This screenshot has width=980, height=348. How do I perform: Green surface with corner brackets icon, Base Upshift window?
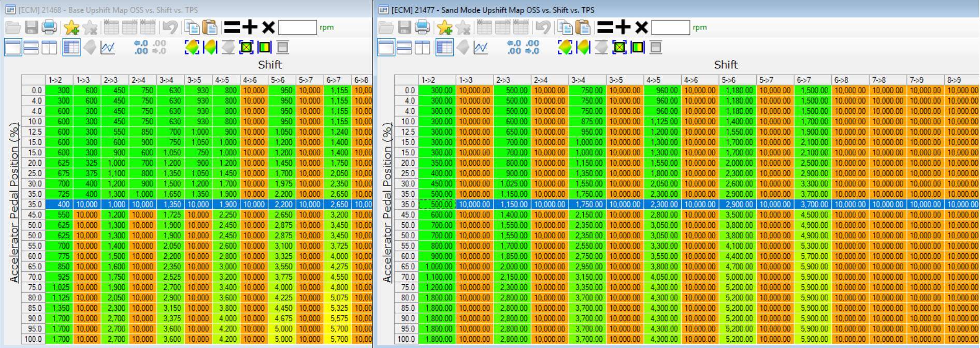pos(192,48)
